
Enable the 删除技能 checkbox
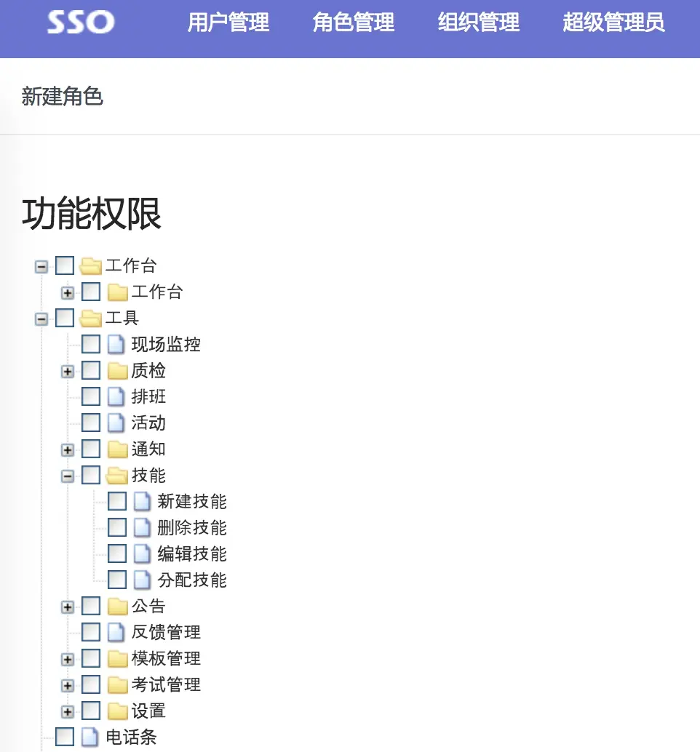tap(116, 527)
